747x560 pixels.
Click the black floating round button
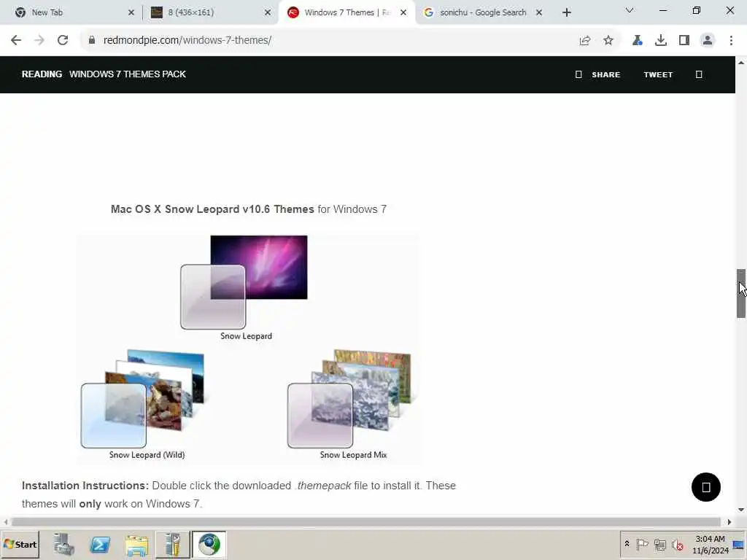[x=705, y=486]
